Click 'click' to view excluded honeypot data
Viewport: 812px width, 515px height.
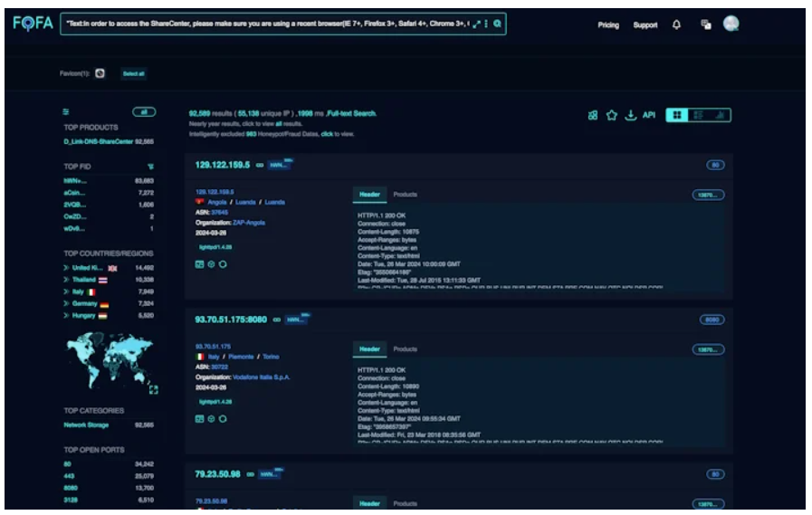[x=327, y=134]
